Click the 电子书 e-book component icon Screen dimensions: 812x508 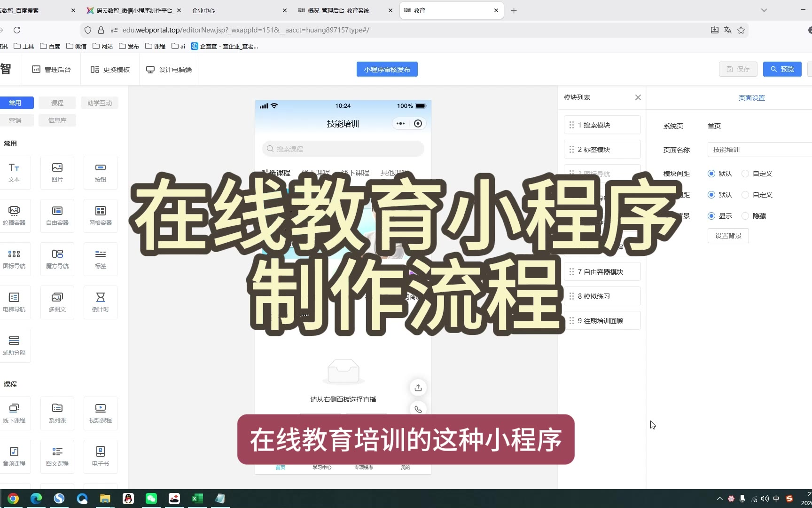point(101,456)
